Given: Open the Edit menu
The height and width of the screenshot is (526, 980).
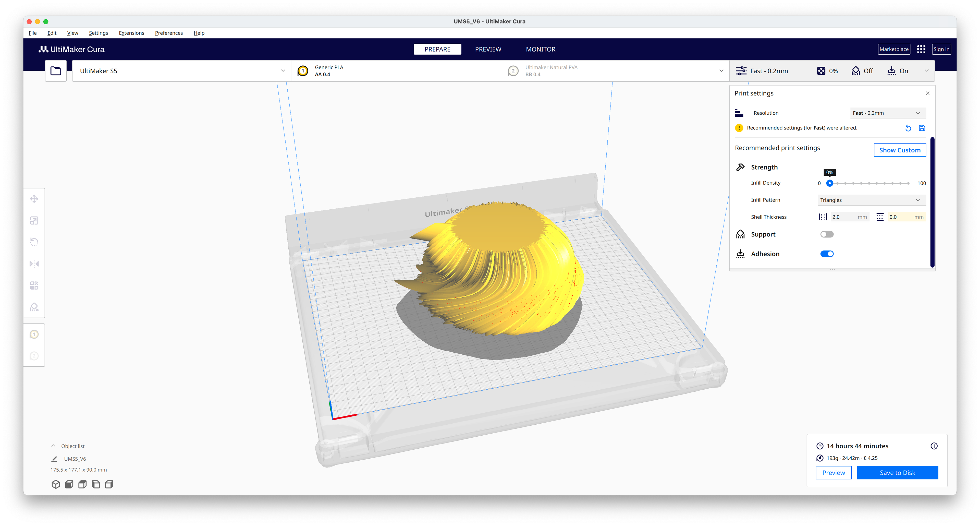Looking at the screenshot, I should (x=52, y=33).
